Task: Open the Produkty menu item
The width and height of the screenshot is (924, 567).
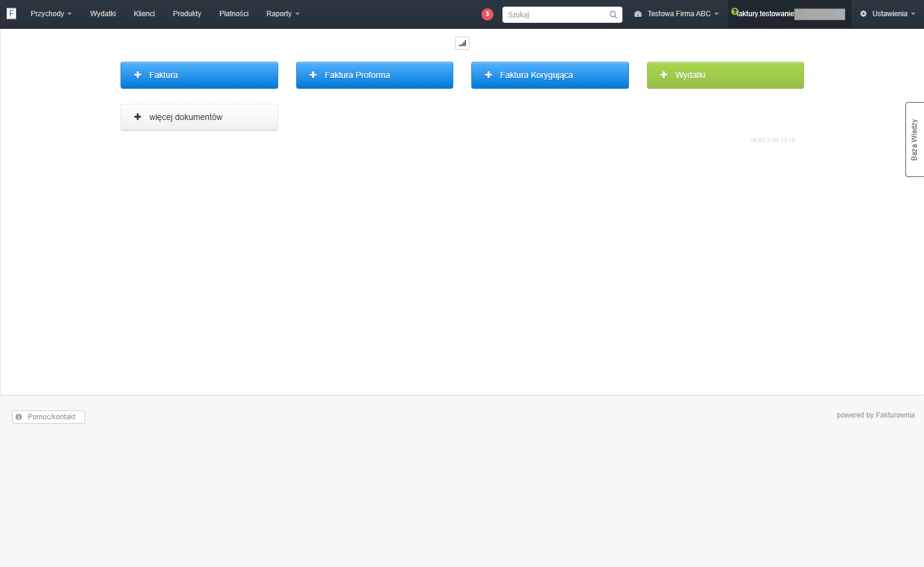Action: click(187, 14)
